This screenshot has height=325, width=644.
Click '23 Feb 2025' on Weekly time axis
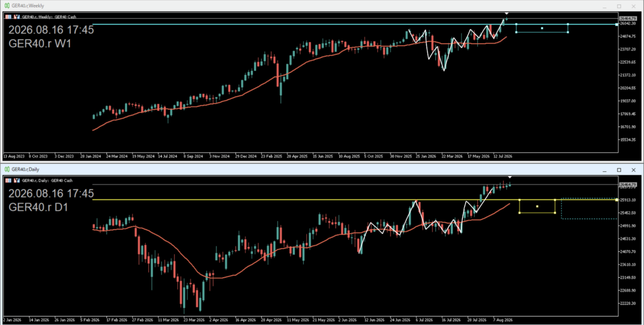coord(271,156)
